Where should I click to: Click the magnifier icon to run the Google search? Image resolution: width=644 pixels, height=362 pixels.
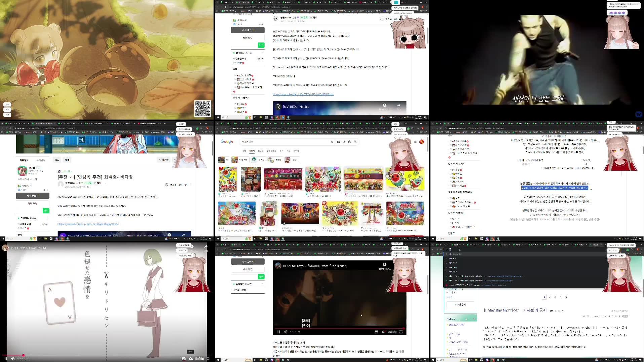[x=355, y=142]
